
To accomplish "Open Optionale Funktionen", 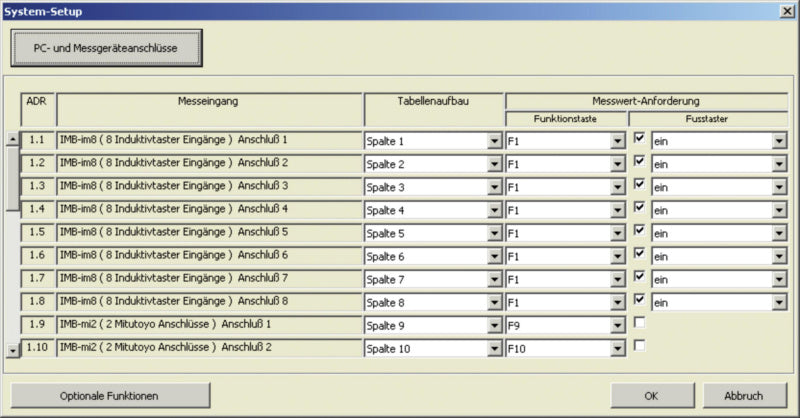I will coord(109,395).
